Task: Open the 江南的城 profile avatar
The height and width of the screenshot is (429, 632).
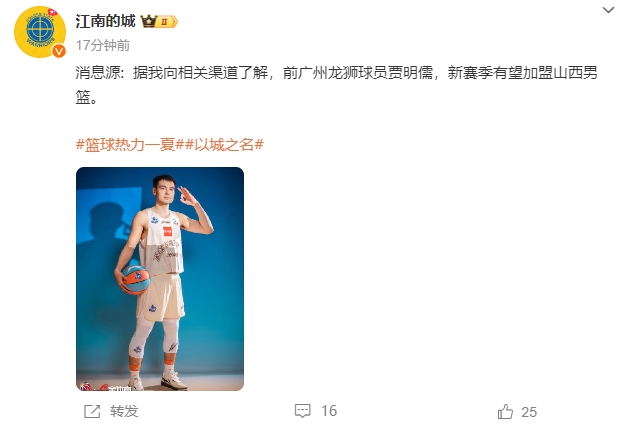Action: pos(40,32)
